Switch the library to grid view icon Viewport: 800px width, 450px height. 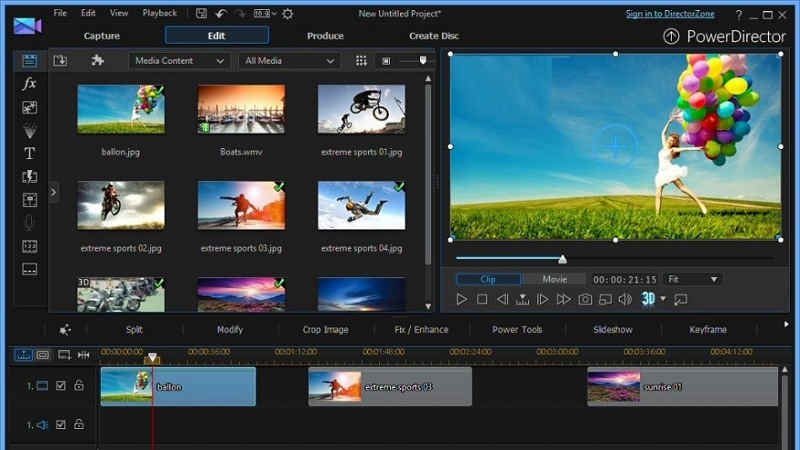[361, 61]
